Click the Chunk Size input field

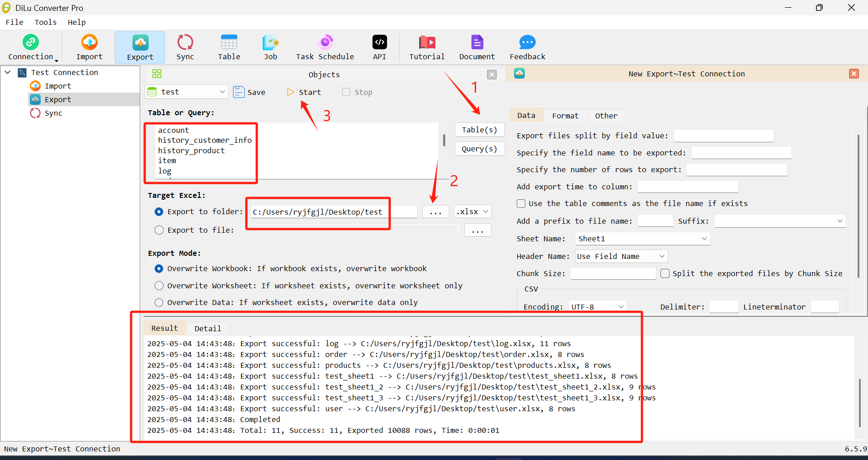pos(613,273)
